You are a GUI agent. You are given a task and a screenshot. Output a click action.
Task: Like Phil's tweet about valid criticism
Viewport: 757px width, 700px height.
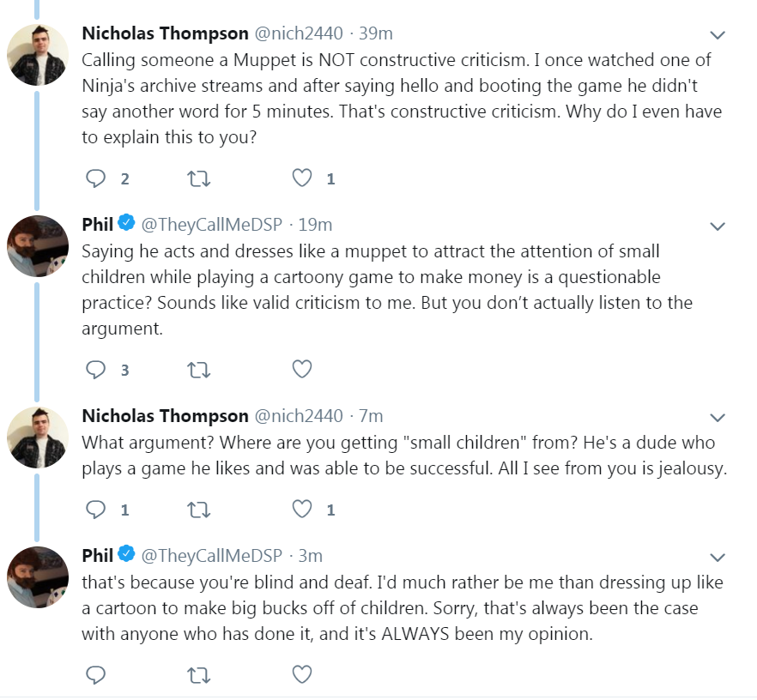coord(302,369)
